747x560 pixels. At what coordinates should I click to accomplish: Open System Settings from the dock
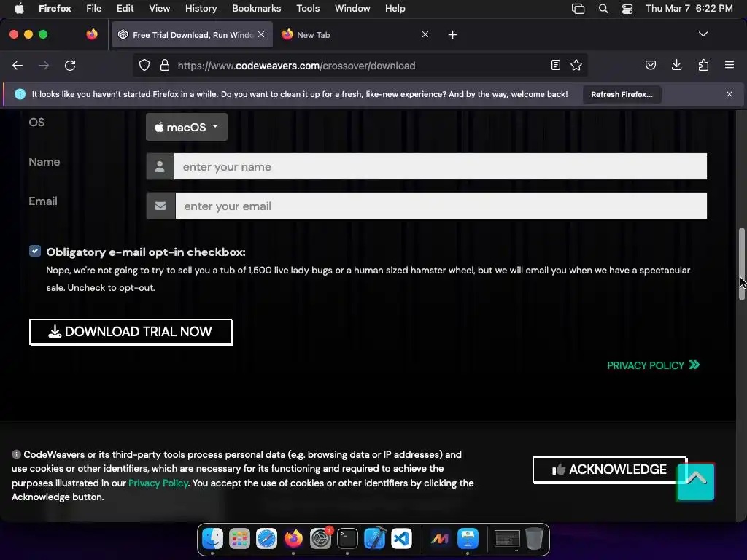pos(321,539)
